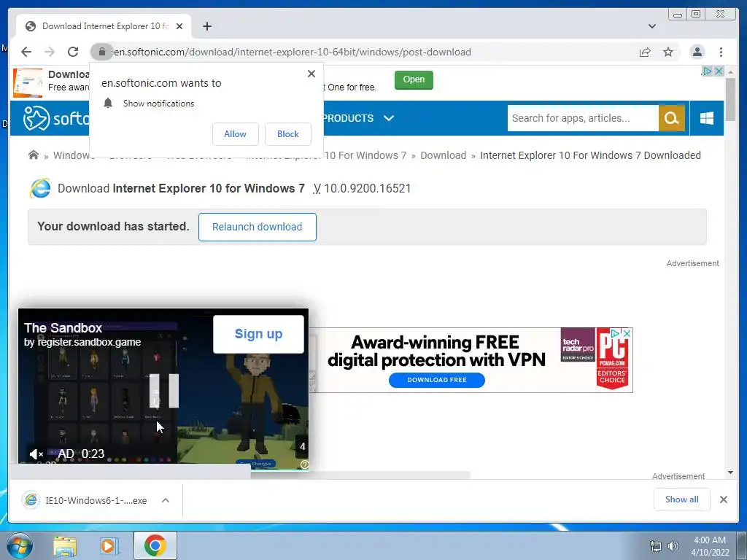Unmute the video ad speaker icon
The height and width of the screenshot is (560, 747).
click(x=36, y=454)
